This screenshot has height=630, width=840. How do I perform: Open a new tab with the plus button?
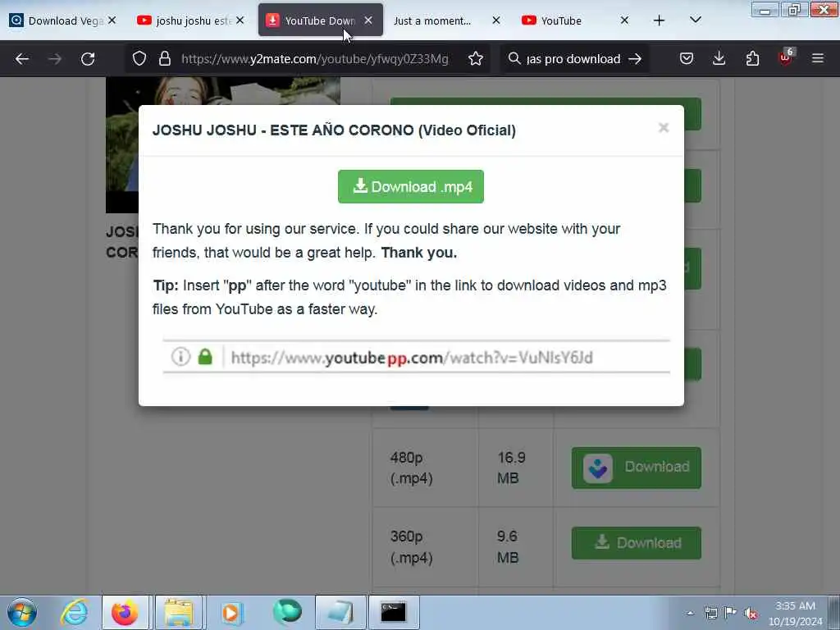click(x=659, y=21)
